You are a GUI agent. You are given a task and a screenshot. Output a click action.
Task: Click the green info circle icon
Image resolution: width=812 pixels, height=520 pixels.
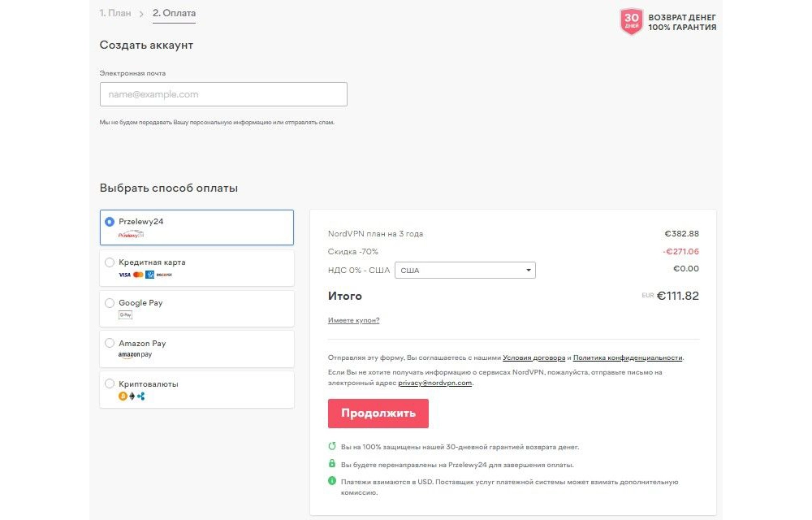[x=331, y=481]
